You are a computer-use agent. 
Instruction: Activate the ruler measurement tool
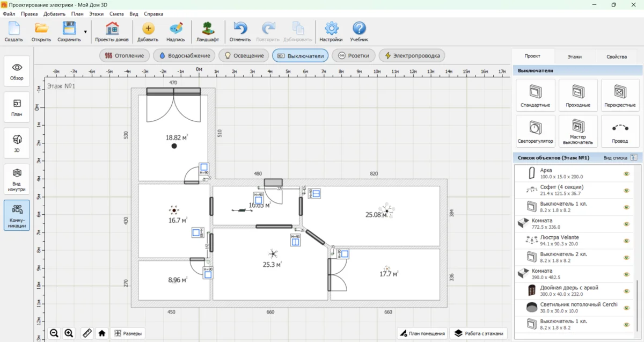(x=87, y=333)
